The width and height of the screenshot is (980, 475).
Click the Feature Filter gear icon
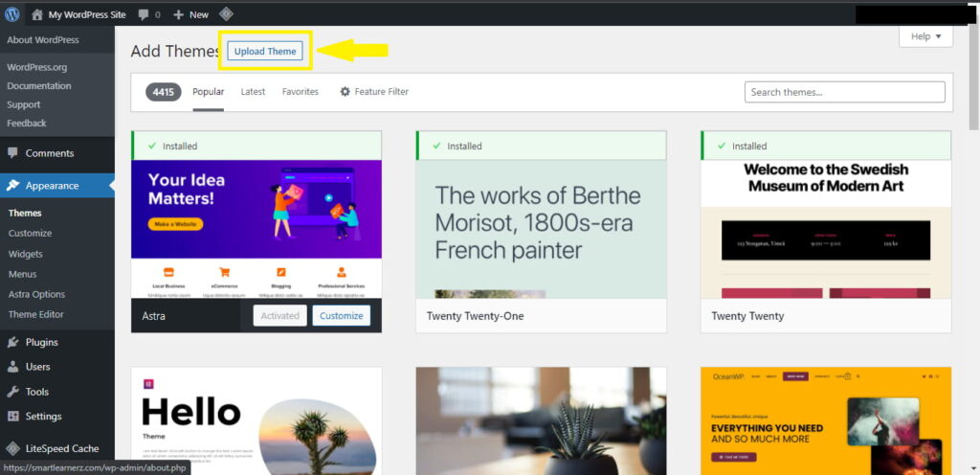[x=345, y=91]
